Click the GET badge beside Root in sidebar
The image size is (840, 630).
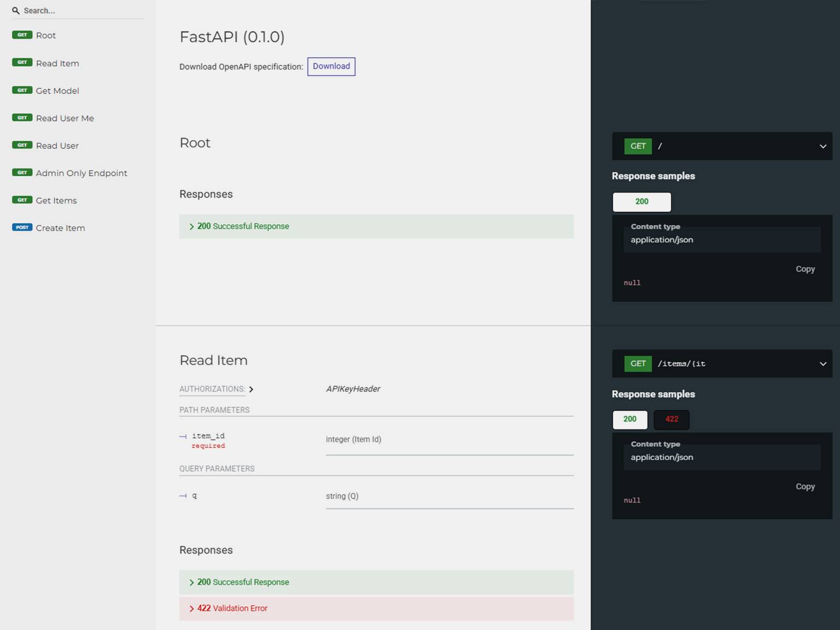[x=22, y=35]
